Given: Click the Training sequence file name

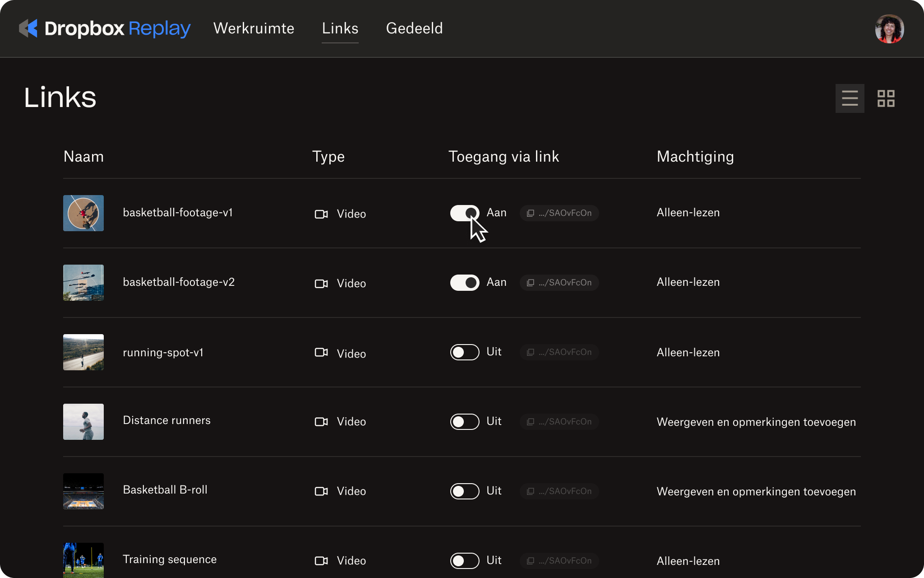Looking at the screenshot, I should [170, 559].
